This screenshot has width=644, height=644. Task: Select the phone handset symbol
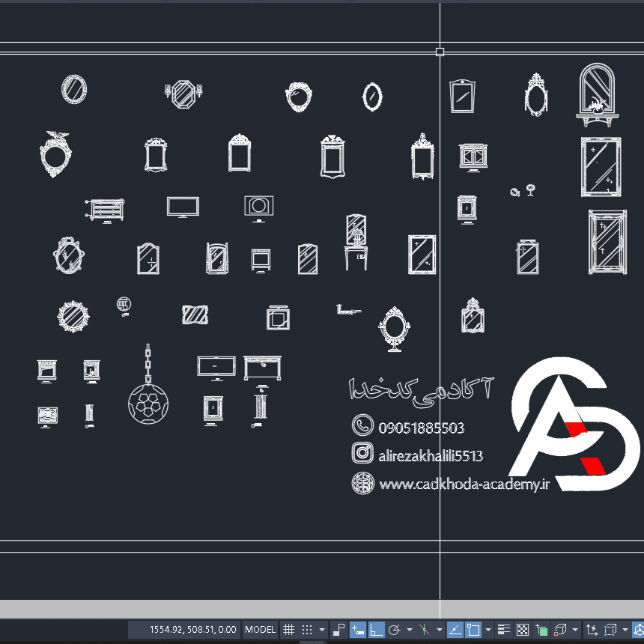(x=362, y=425)
